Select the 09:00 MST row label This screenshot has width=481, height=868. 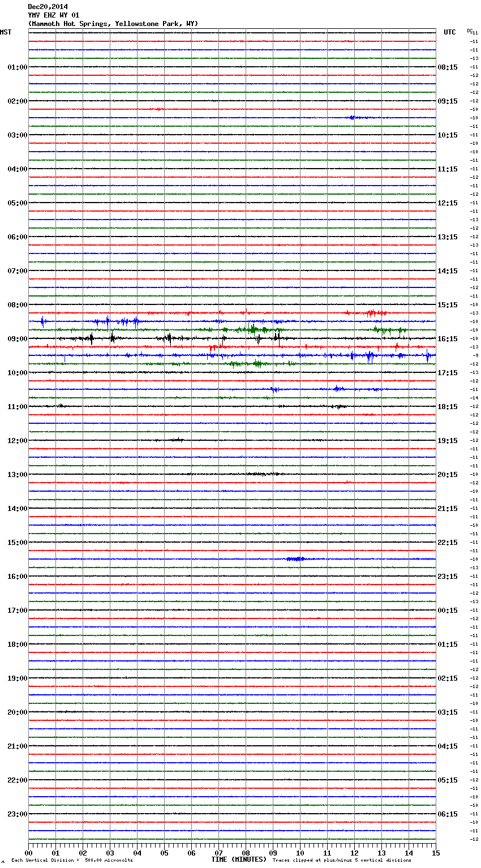point(17,339)
